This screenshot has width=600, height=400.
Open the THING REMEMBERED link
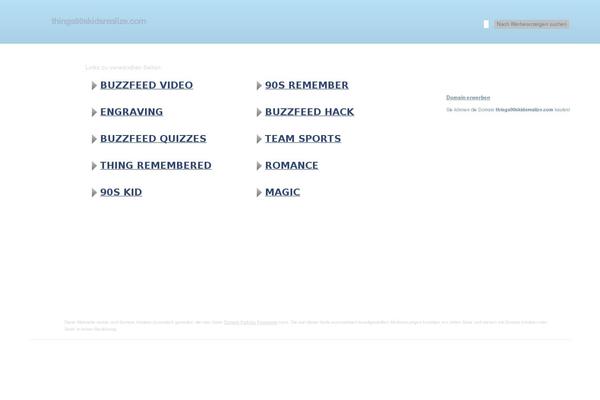point(156,166)
